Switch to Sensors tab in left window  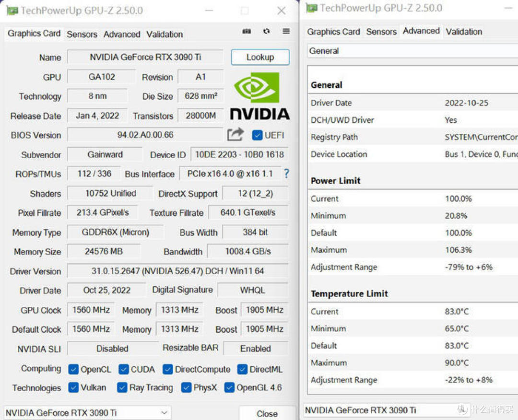coord(82,34)
